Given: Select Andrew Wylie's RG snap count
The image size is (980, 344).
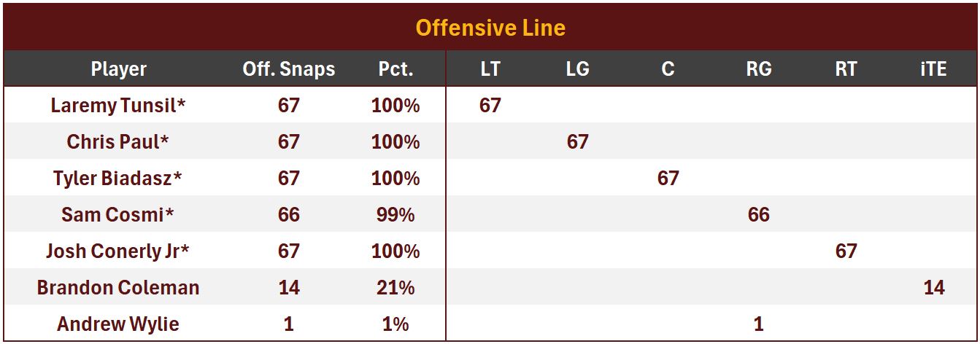Looking at the screenshot, I should 759,324.
